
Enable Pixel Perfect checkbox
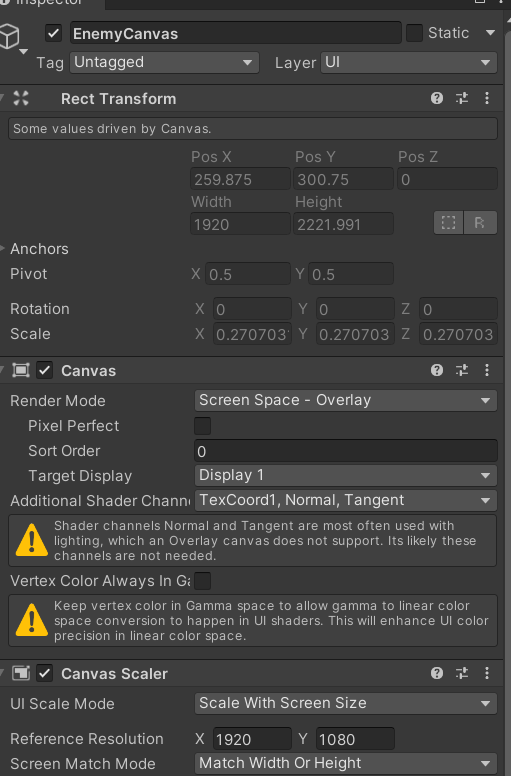[202, 426]
